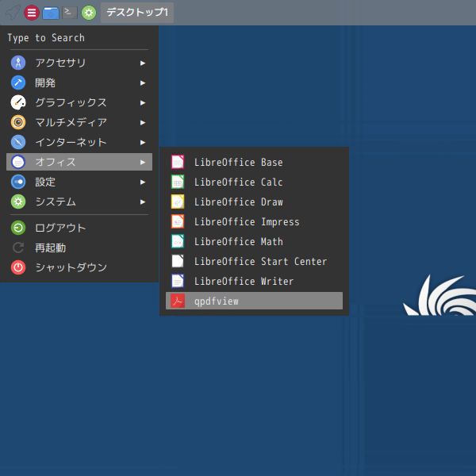This screenshot has width=476, height=476.
Task: Click the LibreOffice Draw icon
Action: click(178, 202)
